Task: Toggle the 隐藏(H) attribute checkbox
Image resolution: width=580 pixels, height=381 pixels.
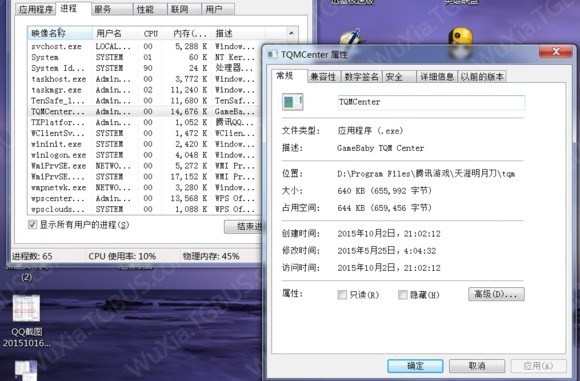Action: point(402,294)
